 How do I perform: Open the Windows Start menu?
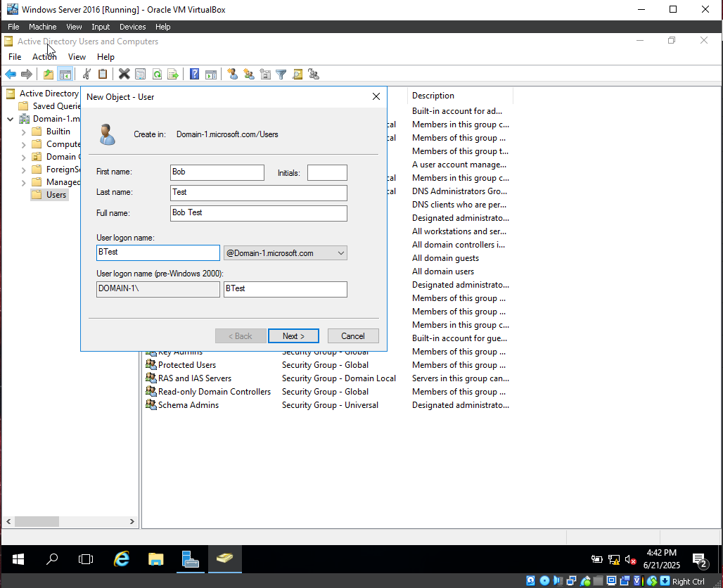[x=18, y=559]
